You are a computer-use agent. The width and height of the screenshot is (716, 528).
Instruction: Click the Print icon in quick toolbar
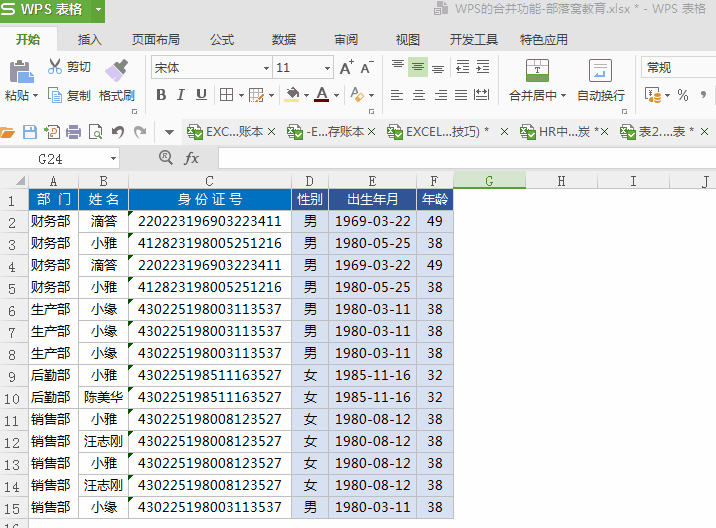pos(73,132)
